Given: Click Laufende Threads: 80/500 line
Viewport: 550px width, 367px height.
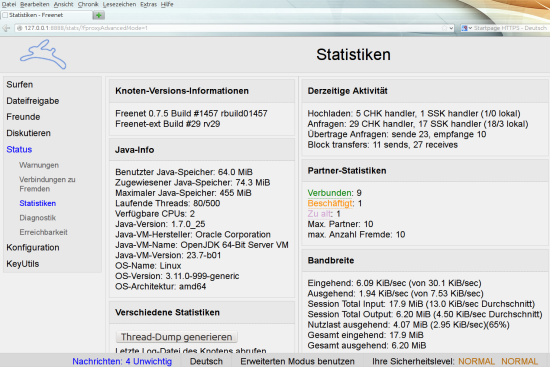Looking at the screenshot, I should [168, 203].
